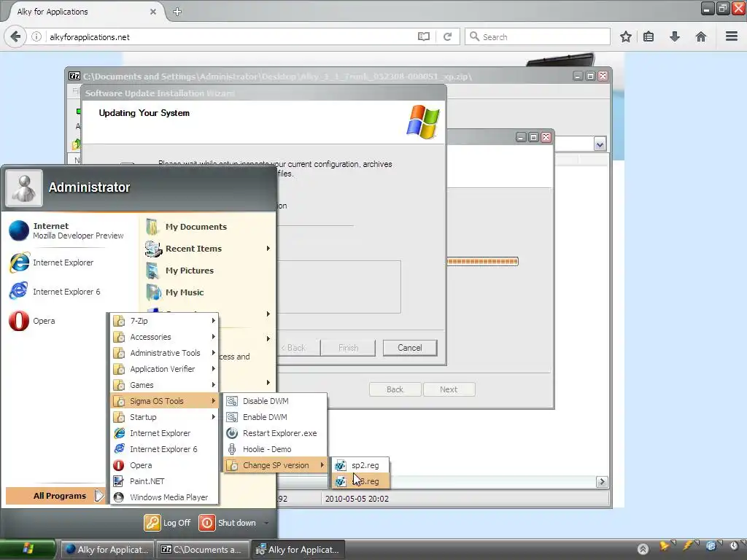View site information icon in address bar

coord(36,36)
